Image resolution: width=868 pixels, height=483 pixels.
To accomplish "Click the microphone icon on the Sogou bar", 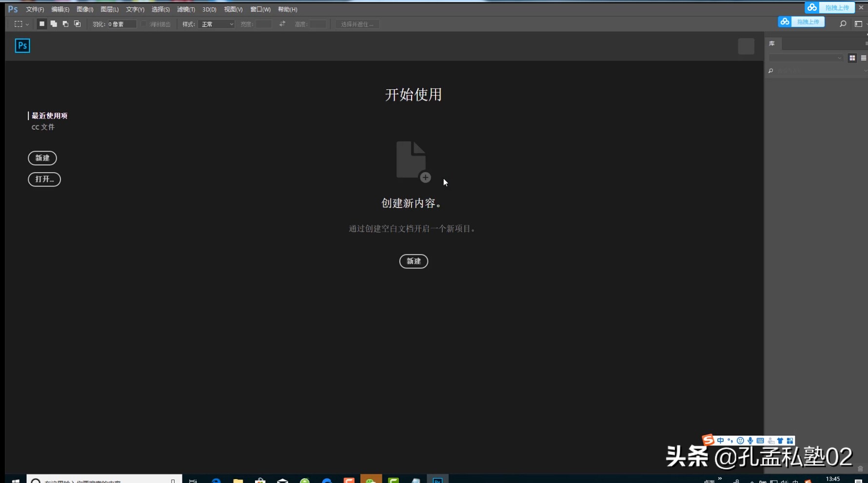I will pos(750,441).
